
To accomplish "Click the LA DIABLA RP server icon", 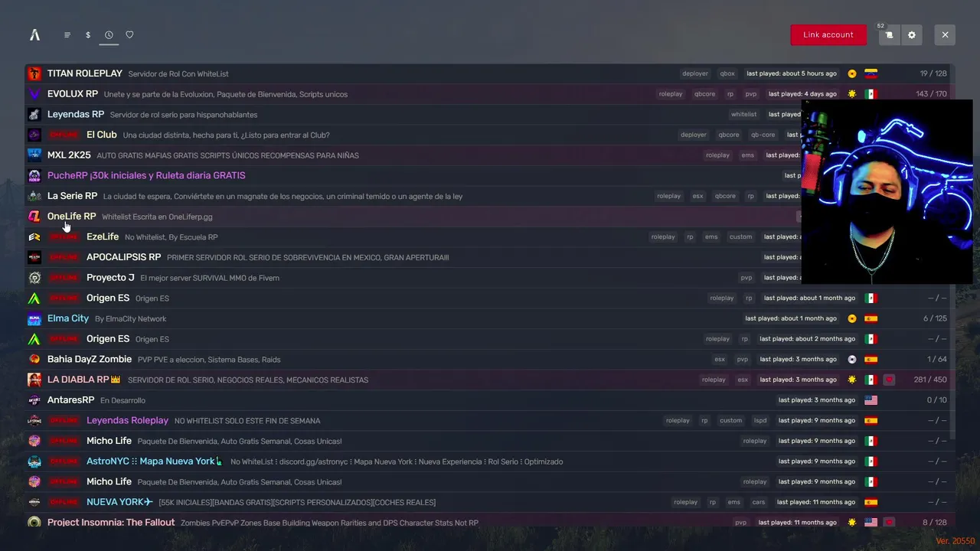I will click(34, 380).
